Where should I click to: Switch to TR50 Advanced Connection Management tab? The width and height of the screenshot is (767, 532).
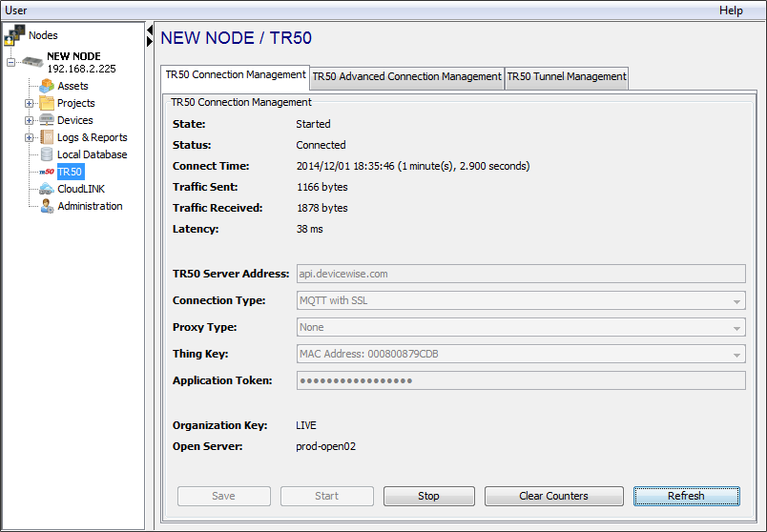407,78
